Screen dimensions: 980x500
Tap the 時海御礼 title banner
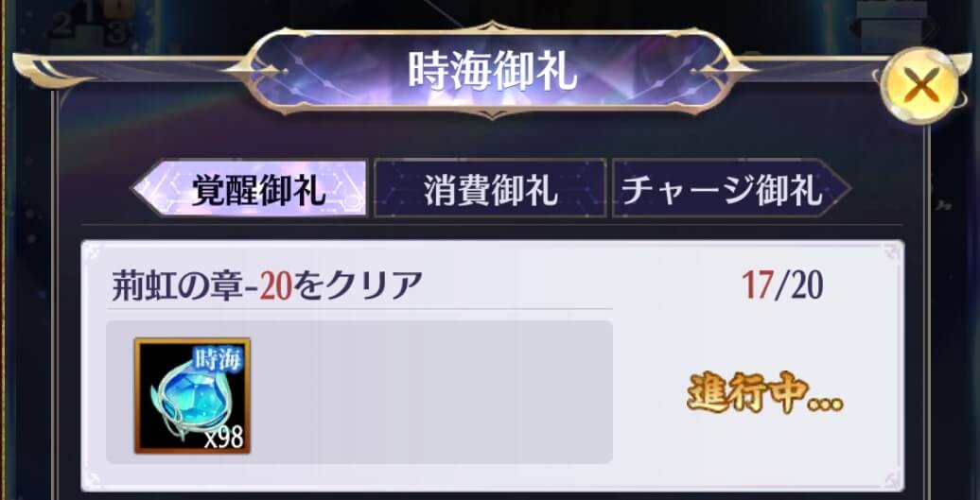[x=491, y=71]
